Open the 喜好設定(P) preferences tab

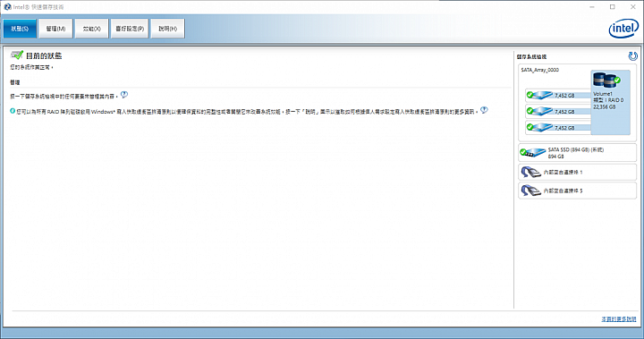[130, 29]
